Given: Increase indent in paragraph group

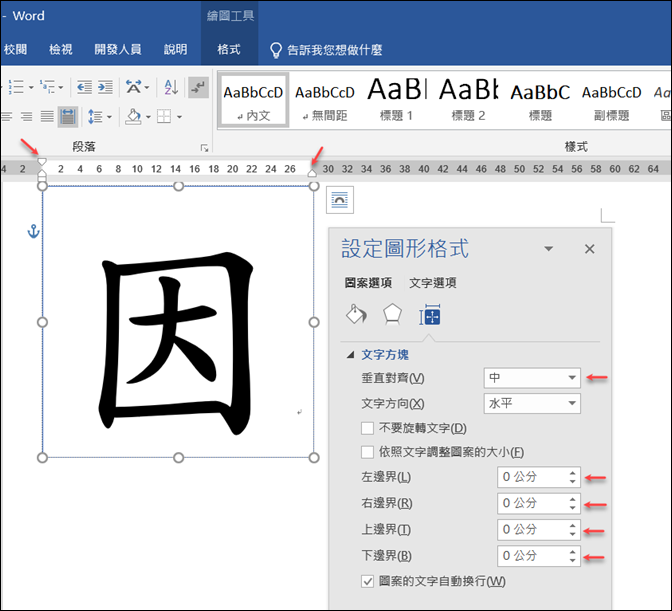Looking at the screenshot, I should pyautogui.click(x=105, y=87).
